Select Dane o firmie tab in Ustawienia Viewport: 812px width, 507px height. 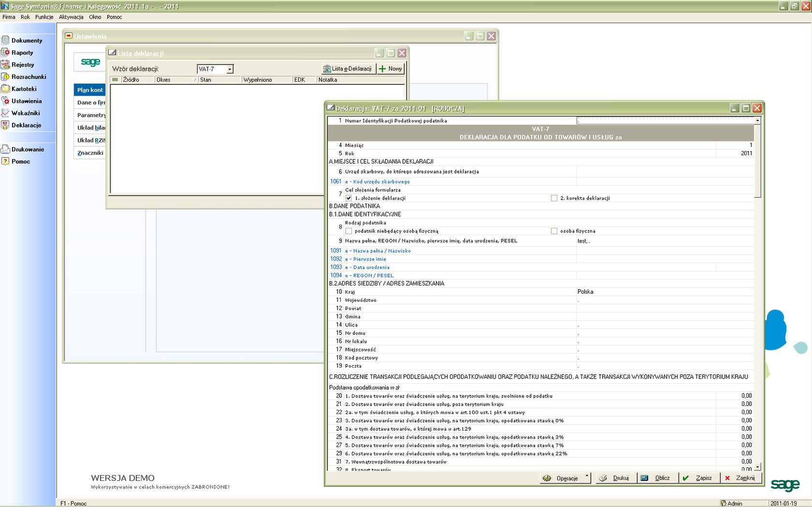(90, 102)
